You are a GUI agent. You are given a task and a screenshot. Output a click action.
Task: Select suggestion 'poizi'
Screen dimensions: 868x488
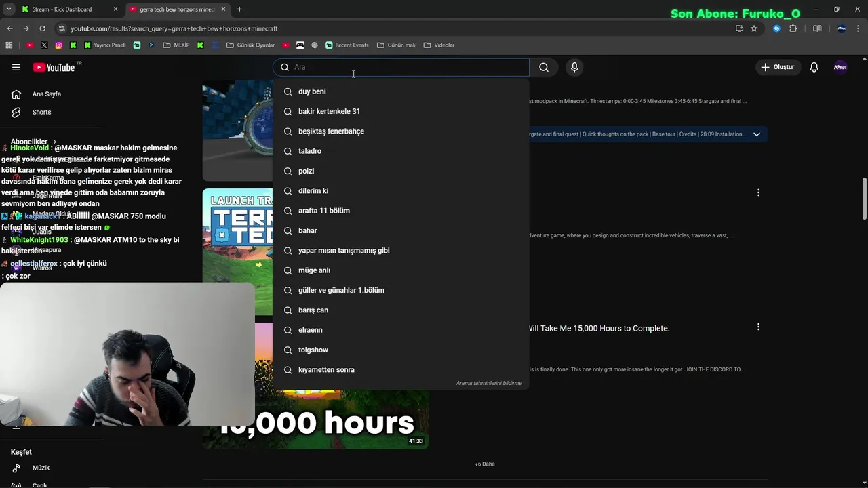coord(401,171)
